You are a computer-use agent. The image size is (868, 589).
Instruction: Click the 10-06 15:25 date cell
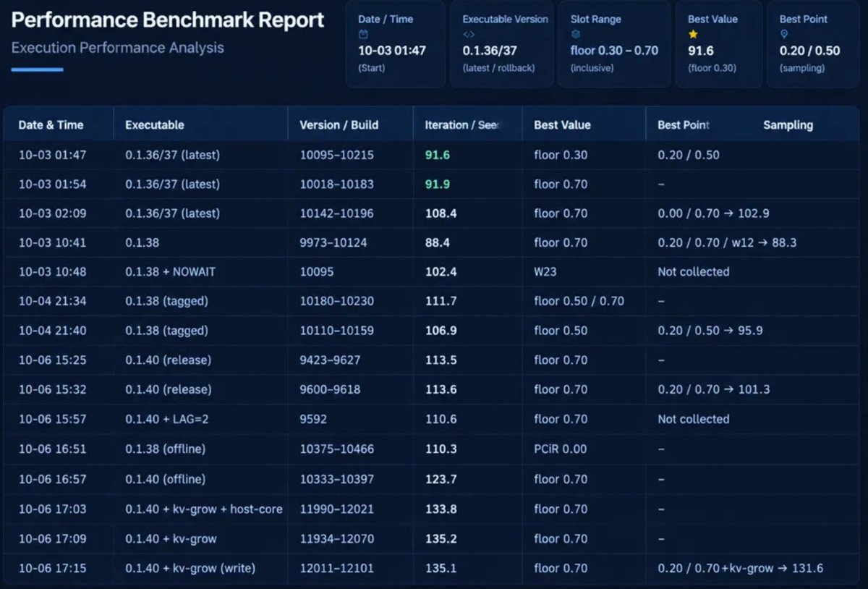[x=52, y=360]
